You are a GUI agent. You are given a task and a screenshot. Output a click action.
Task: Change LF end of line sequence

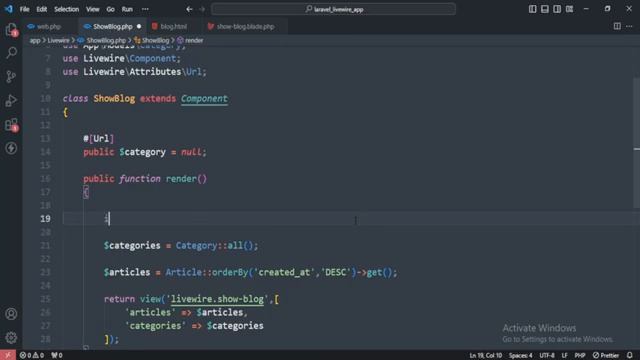click(564, 355)
